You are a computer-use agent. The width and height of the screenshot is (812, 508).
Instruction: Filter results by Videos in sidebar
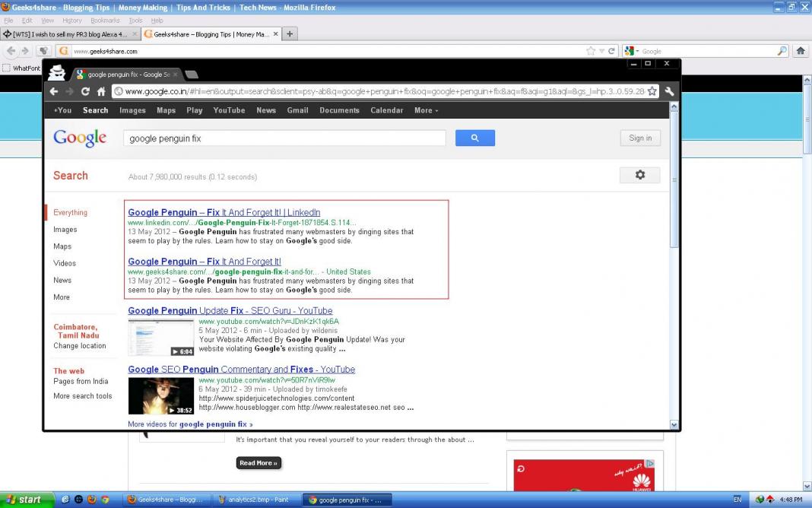[65, 263]
